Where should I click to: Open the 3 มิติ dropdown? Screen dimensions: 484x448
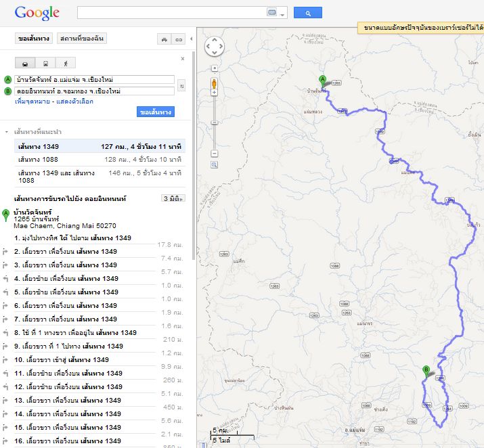tap(173, 198)
